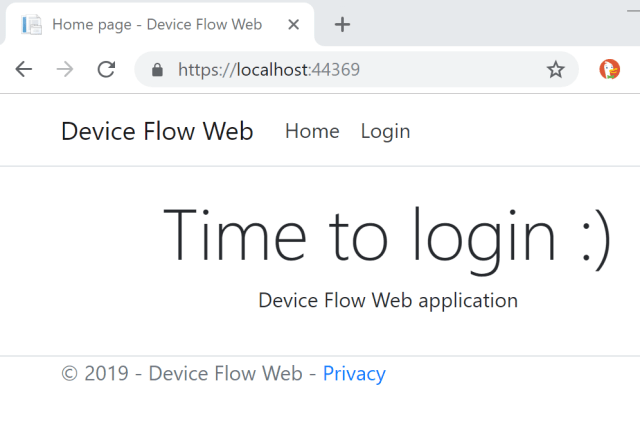Go back using the browser back arrow

point(24,69)
